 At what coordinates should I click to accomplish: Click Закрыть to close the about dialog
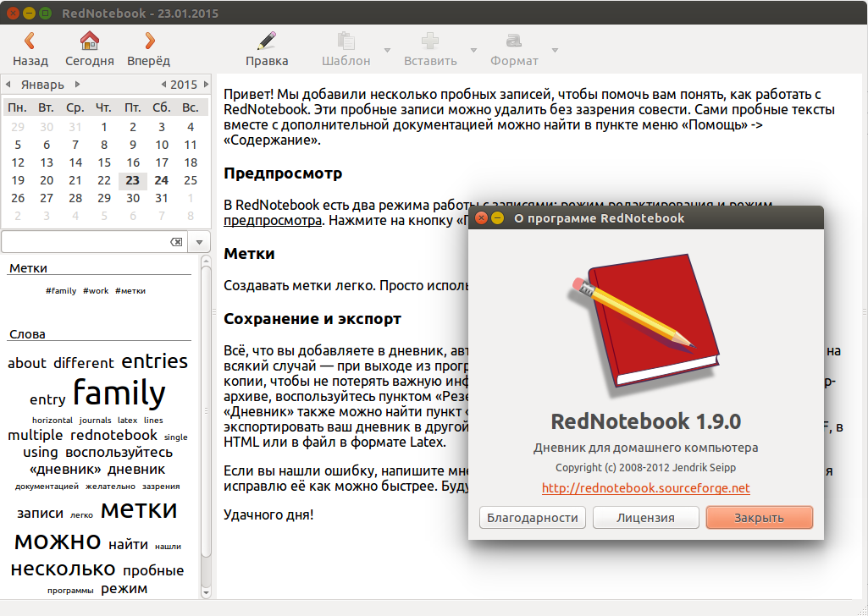(759, 518)
